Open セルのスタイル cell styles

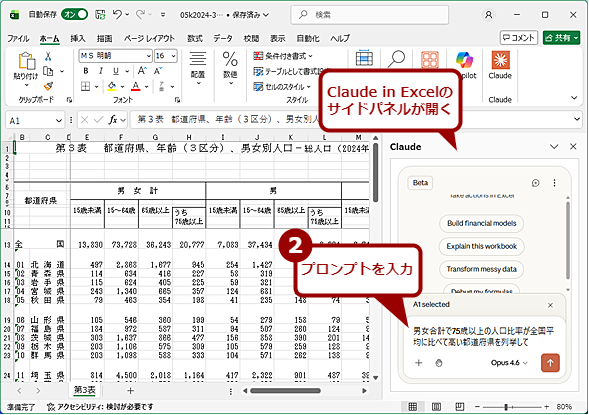click(x=282, y=87)
